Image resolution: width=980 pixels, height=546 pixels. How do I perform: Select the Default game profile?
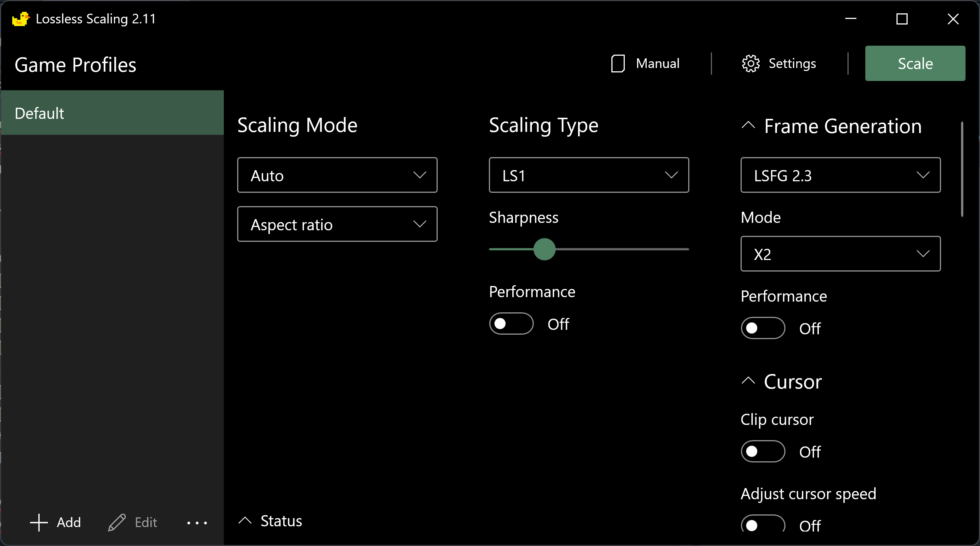tap(112, 113)
